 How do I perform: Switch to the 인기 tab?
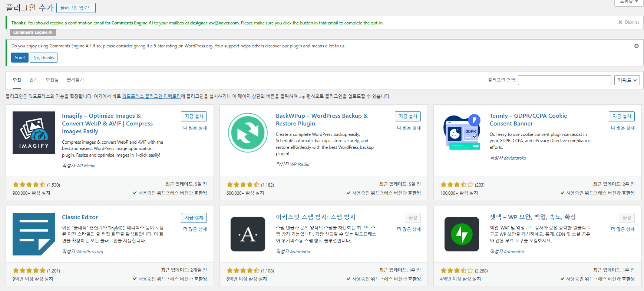click(33, 80)
